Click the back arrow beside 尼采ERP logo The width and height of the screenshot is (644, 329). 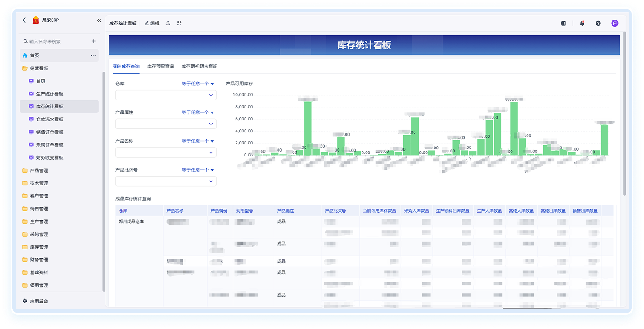[24, 20]
